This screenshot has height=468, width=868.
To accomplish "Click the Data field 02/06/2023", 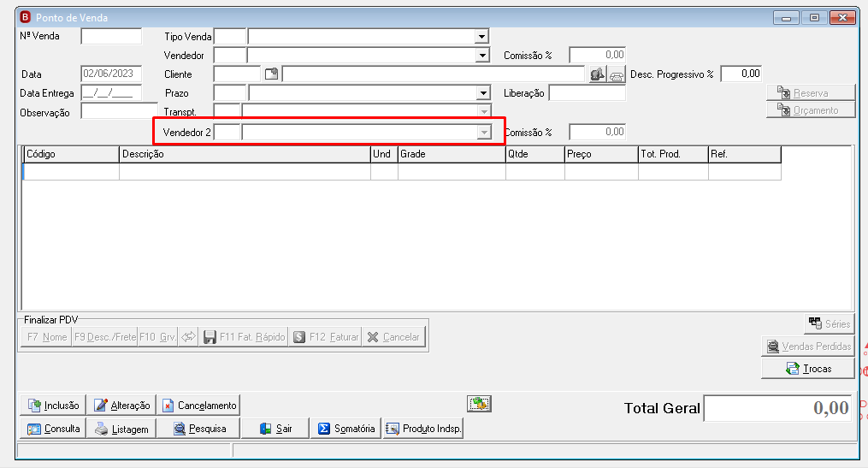I will (111, 74).
